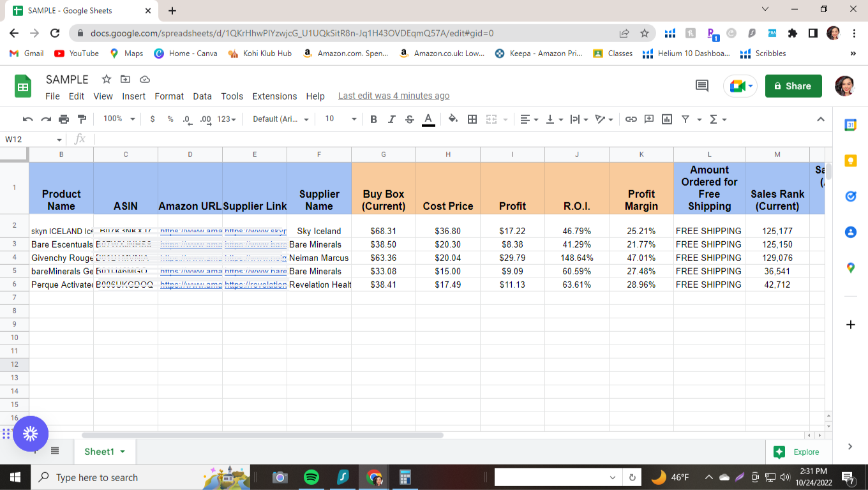Viewport: 868px width, 490px height.
Task: Click the Supplier Link header cell
Action: pyautogui.click(x=255, y=188)
